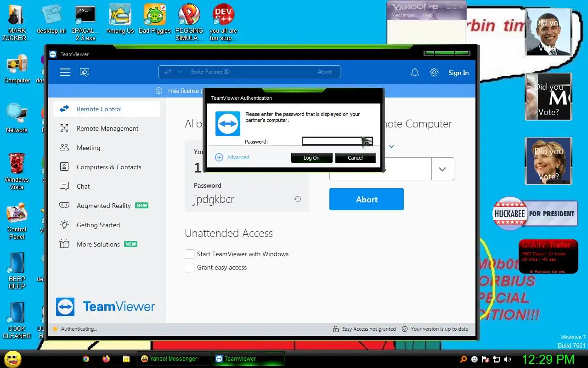Image resolution: width=588 pixels, height=368 pixels.
Task: Open the TeamViewer hamburger menu
Action: pyautogui.click(x=65, y=72)
